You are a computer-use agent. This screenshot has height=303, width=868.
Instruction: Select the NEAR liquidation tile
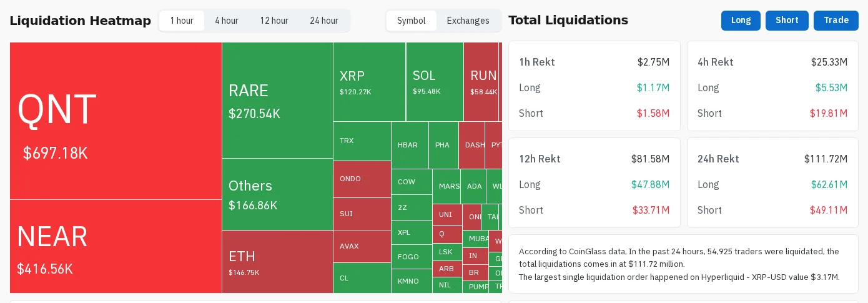(x=116, y=246)
